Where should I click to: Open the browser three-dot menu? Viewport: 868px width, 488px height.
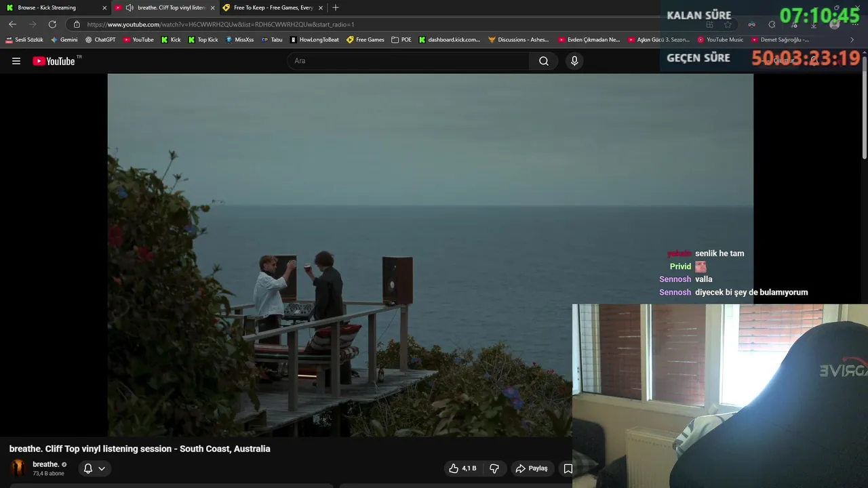click(856, 24)
